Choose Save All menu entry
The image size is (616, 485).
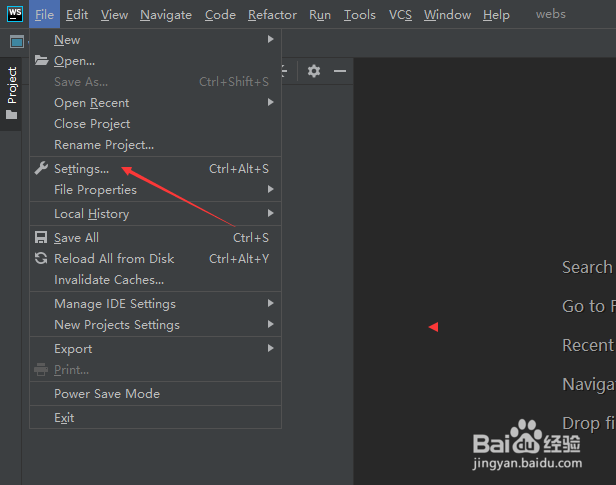coord(156,238)
